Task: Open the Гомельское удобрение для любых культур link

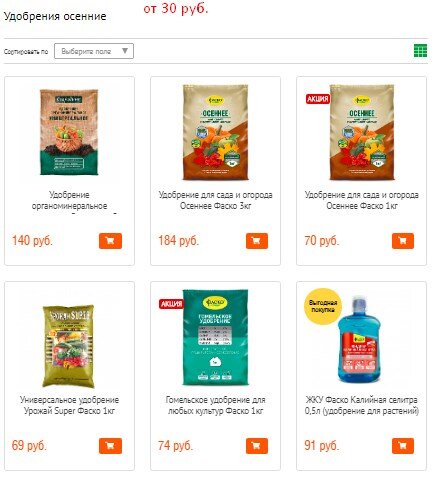Action: click(215, 405)
